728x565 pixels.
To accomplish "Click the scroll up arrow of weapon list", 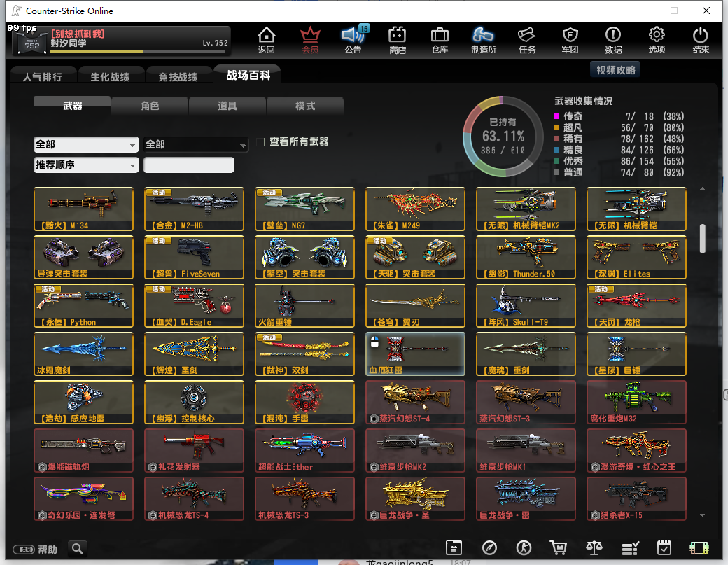I will [x=703, y=188].
